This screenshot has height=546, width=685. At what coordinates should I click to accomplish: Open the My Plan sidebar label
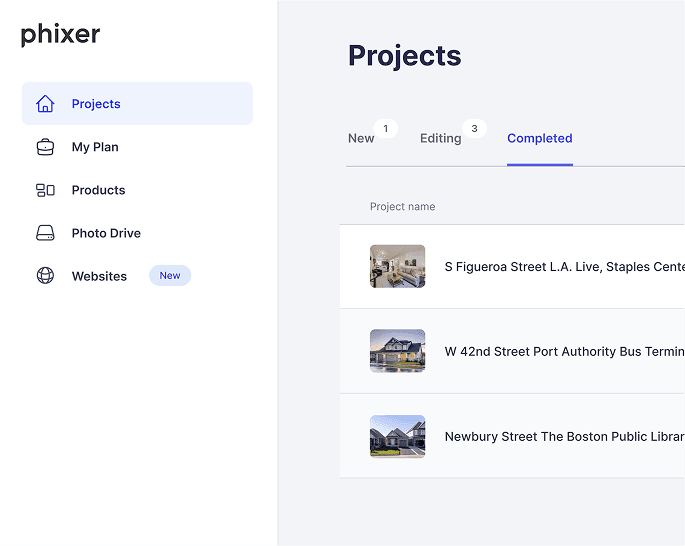tap(95, 147)
